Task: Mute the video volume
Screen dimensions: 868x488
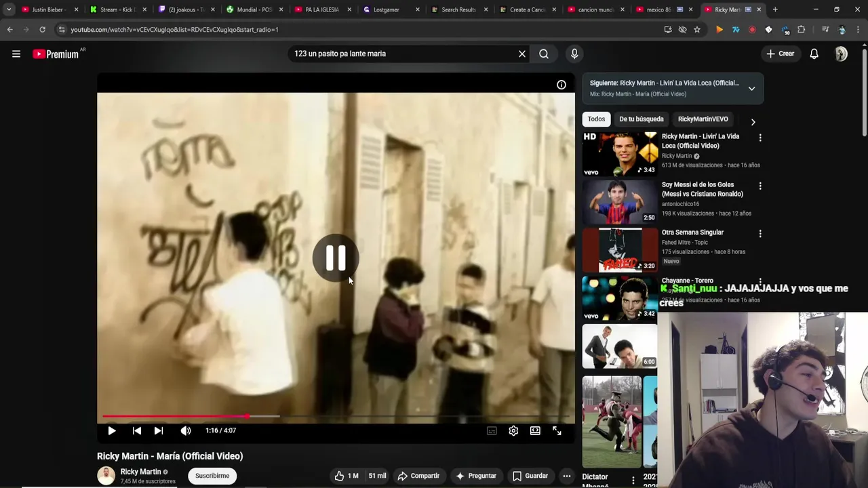Action: (x=186, y=430)
